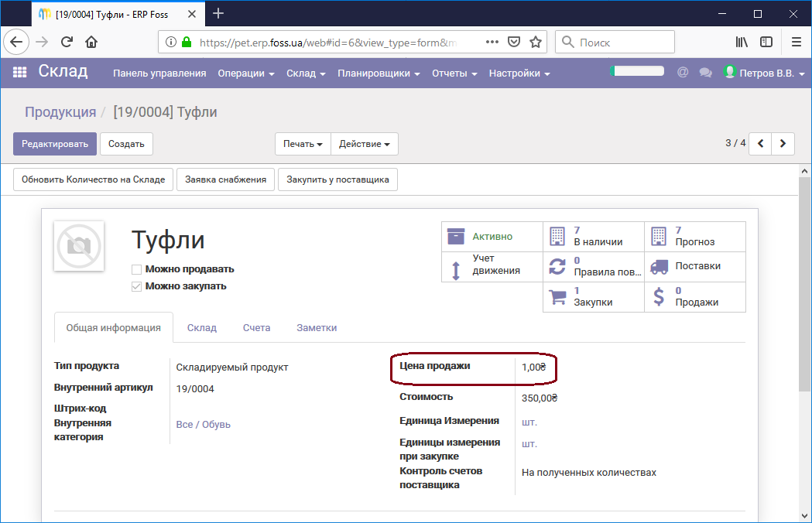Expand the Склад dropdown menu
The height and width of the screenshot is (523, 812).
[306, 73]
